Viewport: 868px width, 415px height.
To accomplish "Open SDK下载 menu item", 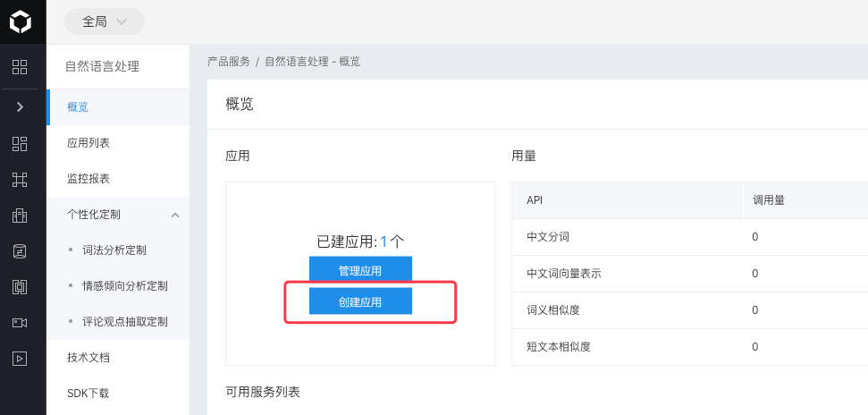I will coord(119,394).
